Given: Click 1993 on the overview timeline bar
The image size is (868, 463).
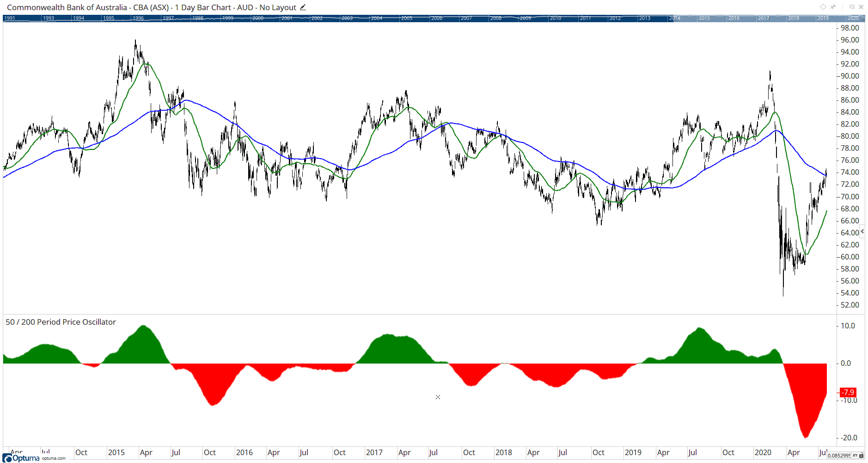Looking at the screenshot, I should click(49, 18).
